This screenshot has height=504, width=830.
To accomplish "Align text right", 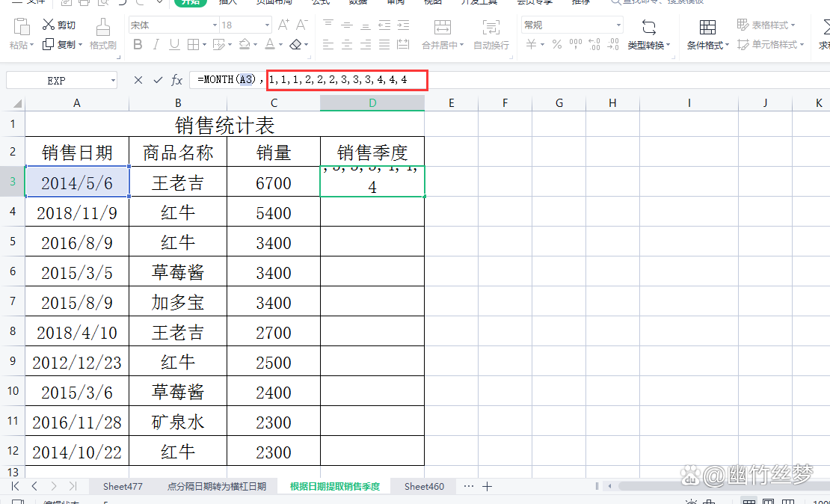I will pyautogui.click(x=365, y=45).
